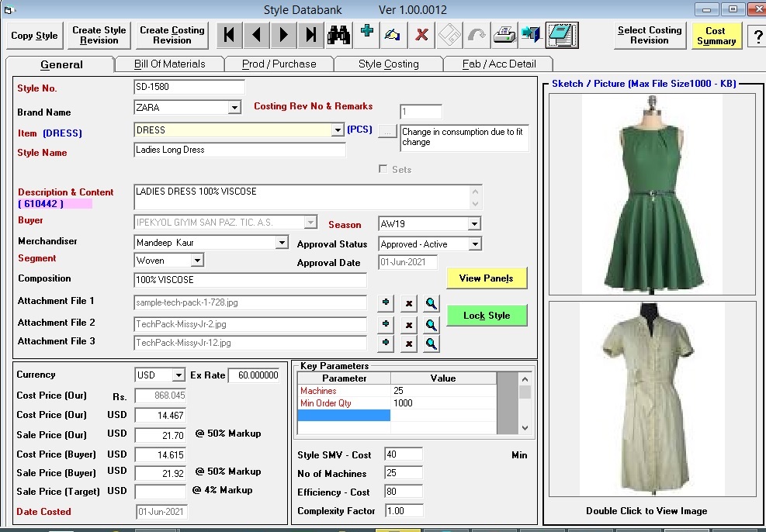Screen dimensions: 766x532
Task: Add file for Attachment File 1
Action: pyautogui.click(x=386, y=303)
